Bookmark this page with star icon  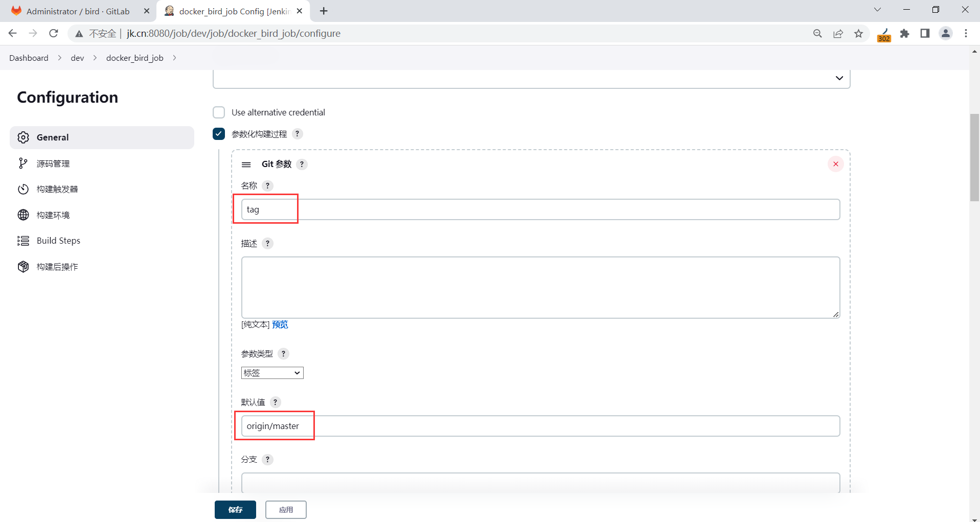pyautogui.click(x=859, y=34)
